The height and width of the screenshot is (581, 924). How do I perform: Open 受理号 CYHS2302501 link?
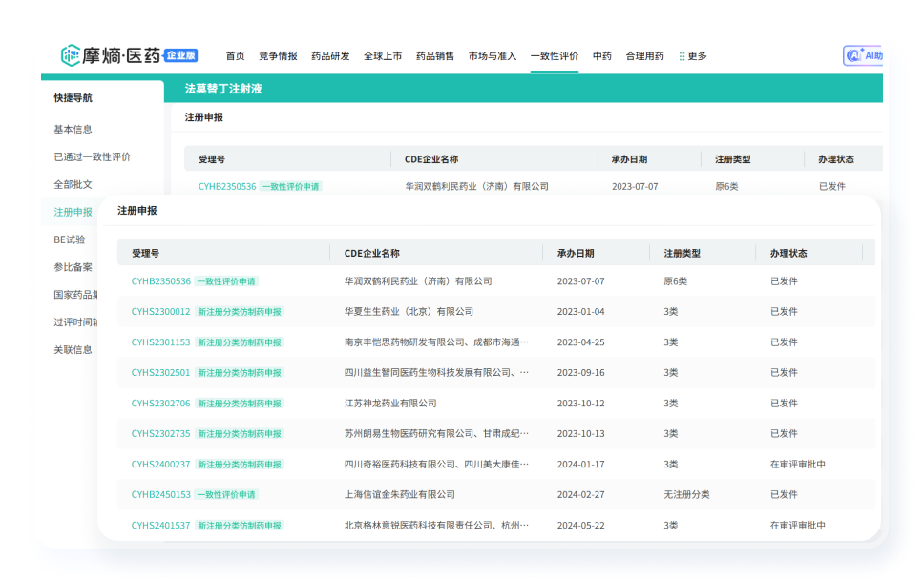(x=161, y=373)
